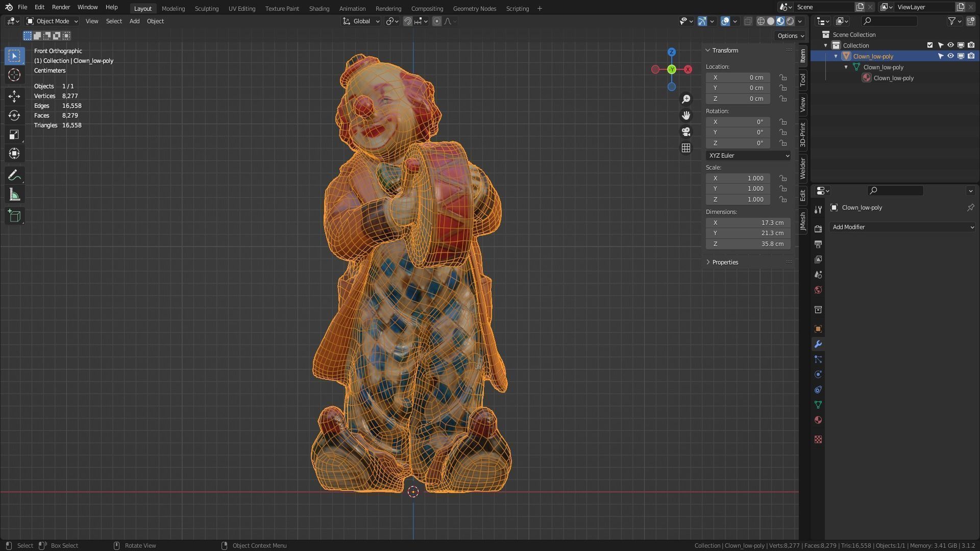Viewport: 980px width, 551px height.
Task: Activate the Rotate tool
Action: tap(14, 115)
